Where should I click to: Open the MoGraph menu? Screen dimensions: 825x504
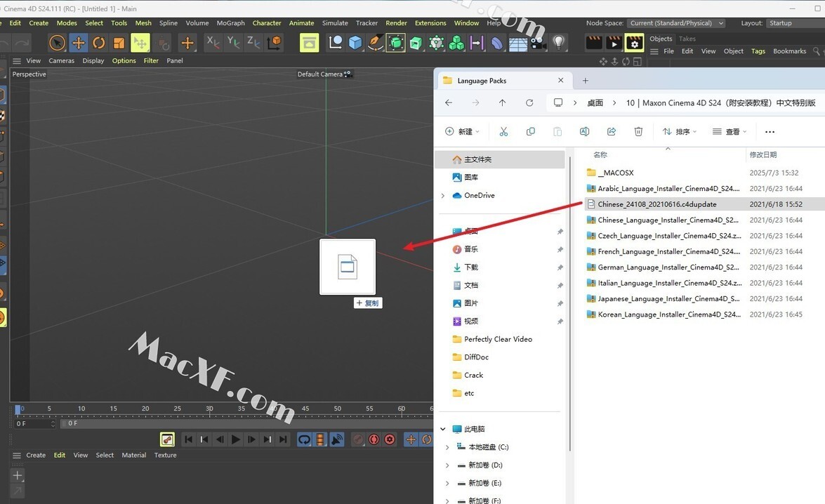[x=230, y=23]
